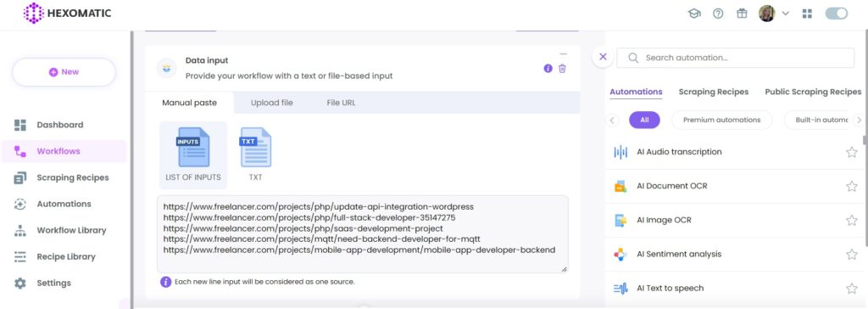Create a new item with New button

click(x=64, y=72)
